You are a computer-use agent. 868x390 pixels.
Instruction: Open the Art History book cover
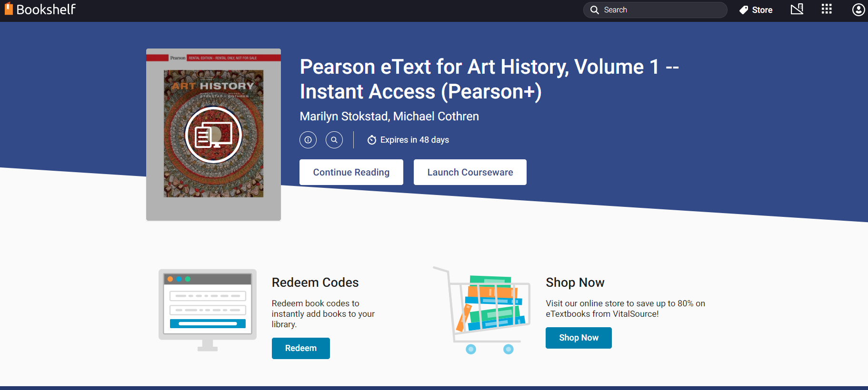(213, 134)
